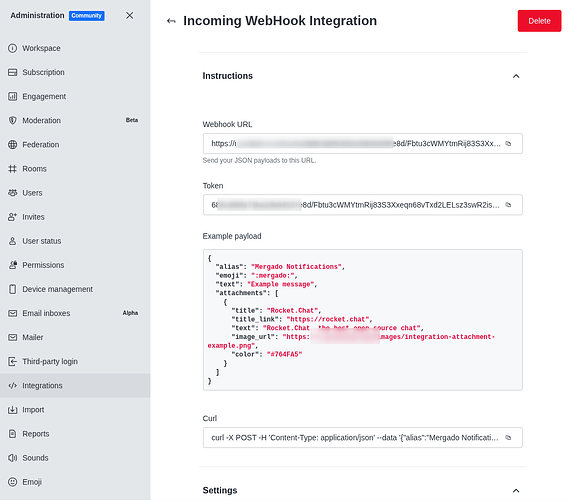Click the Sounds speaker icon
The width and height of the screenshot is (573, 500).
pyautogui.click(x=12, y=458)
